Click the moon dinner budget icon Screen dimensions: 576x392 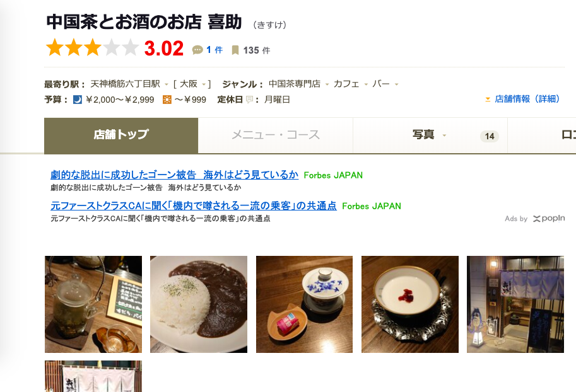(x=78, y=100)
